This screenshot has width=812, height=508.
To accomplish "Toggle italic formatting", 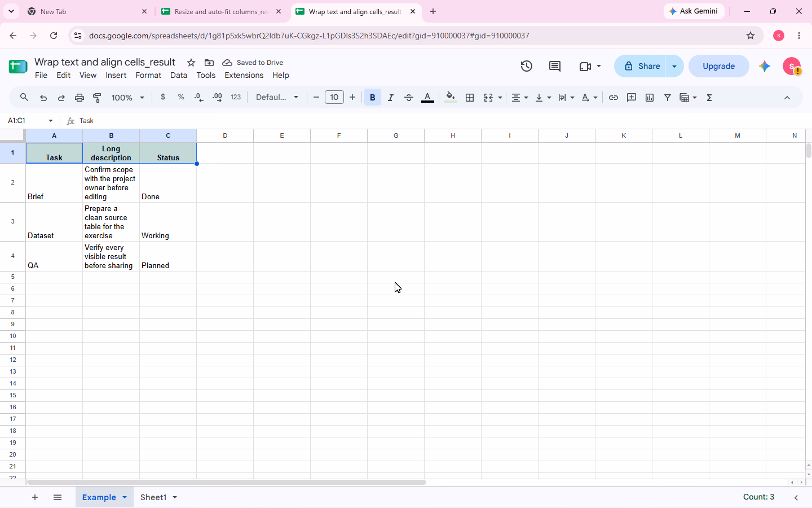I will [x=391, y=98].
